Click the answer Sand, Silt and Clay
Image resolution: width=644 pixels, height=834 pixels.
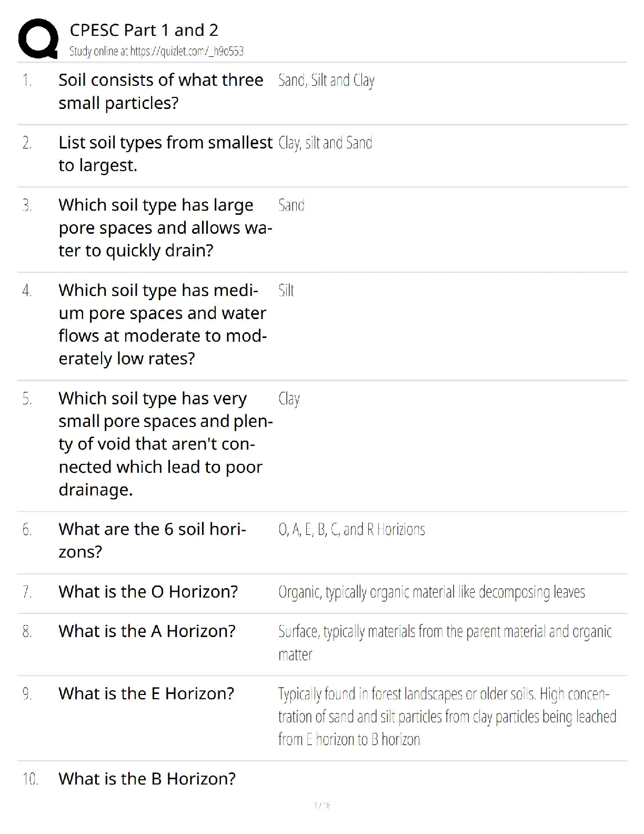(326, 81)
